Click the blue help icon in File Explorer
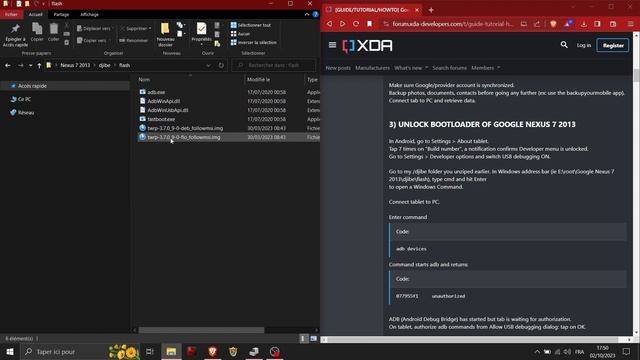Image resolution: width=640 pixels, height=360 pixels. coord(316,14)
